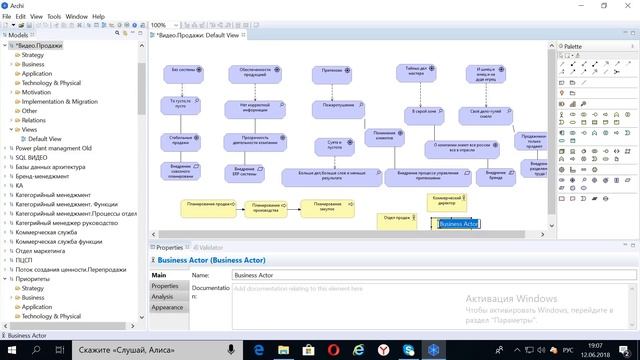This screenshot has height=360, width=640.
Task: Switch to the Appearance properties section
Action: [x=169, y=307]
